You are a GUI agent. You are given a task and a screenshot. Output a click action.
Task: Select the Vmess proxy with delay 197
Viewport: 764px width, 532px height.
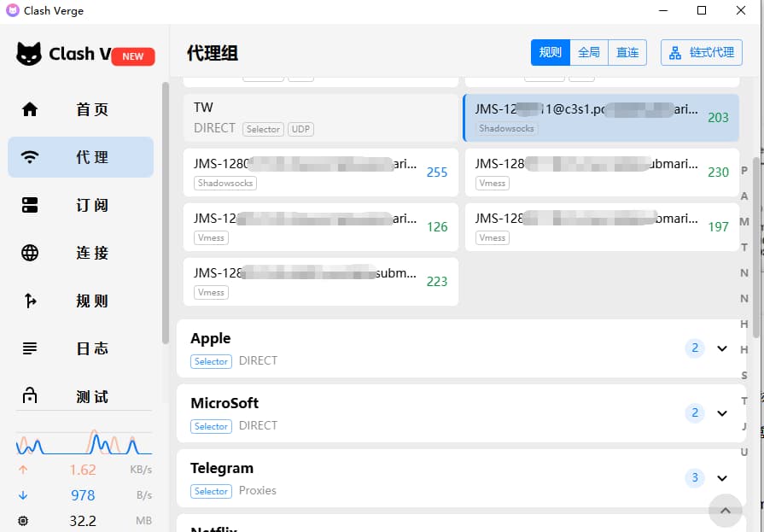[x=602, y=227]
